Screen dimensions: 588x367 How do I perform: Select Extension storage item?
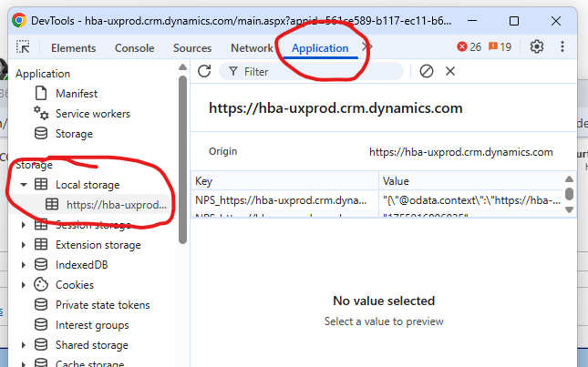click(98, 245)
